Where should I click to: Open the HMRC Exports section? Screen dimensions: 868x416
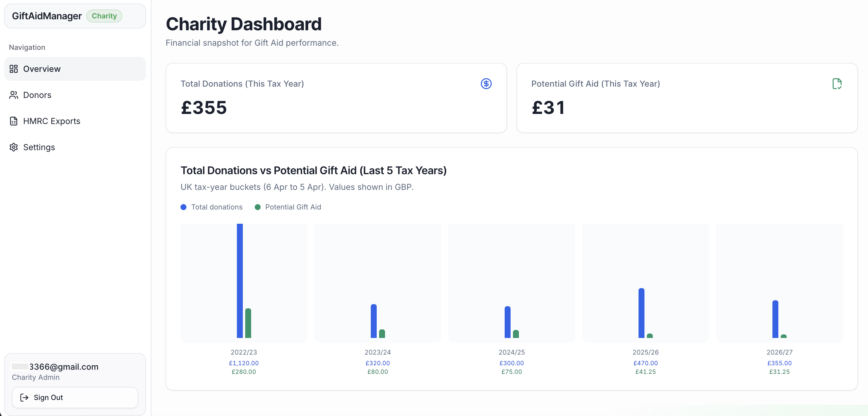(51, 121)
